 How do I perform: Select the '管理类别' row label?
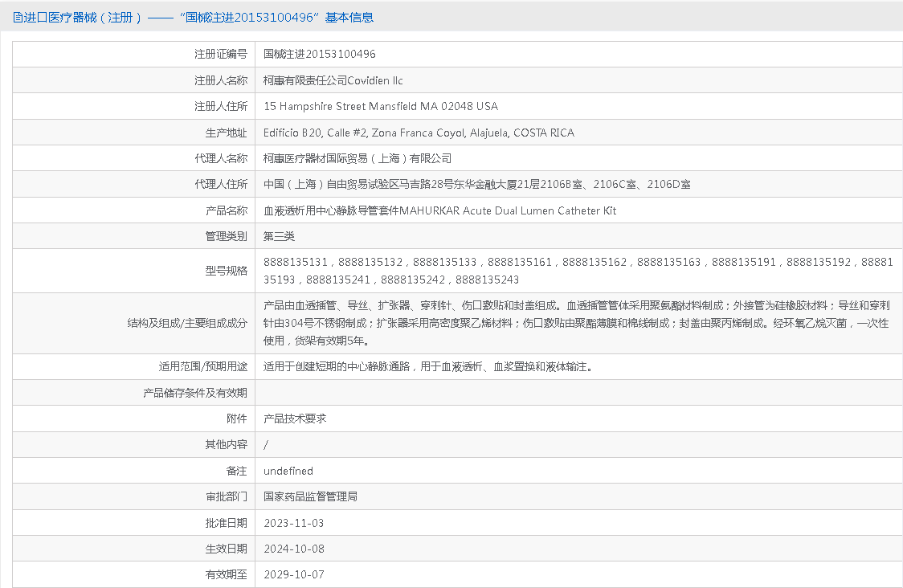coord(226,237)
